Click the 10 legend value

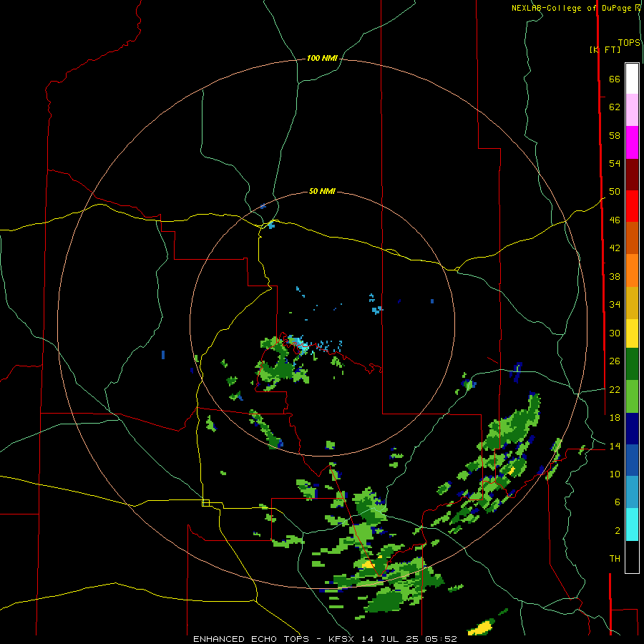click(615, 474)
